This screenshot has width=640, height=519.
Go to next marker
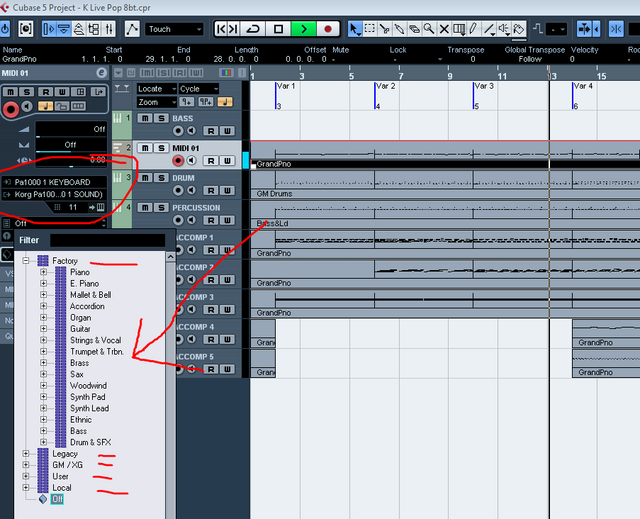coord(234,29)
